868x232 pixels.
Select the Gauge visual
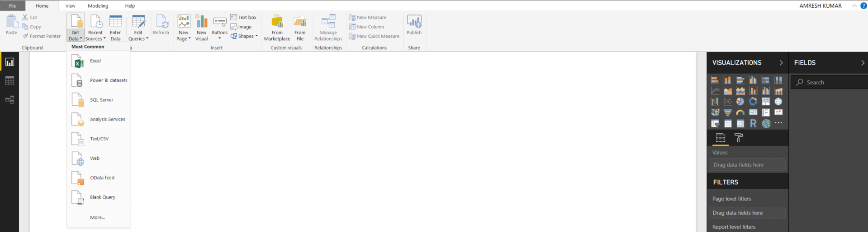pos(740,112)
